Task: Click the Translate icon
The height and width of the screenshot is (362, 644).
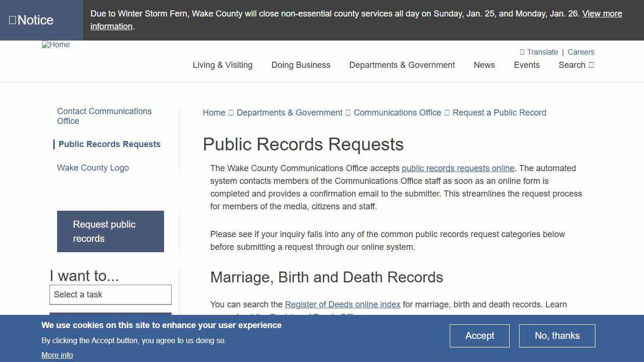Action: click(522, 52)
